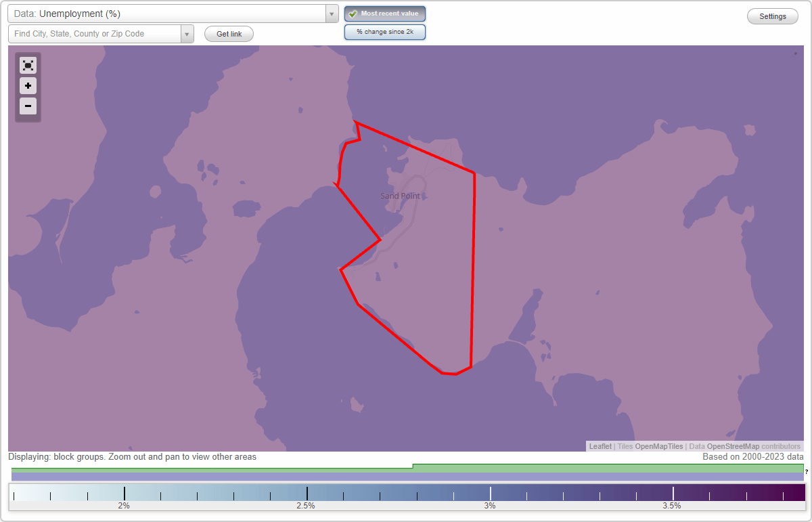Click the Sand Point map label

(400, 196)
